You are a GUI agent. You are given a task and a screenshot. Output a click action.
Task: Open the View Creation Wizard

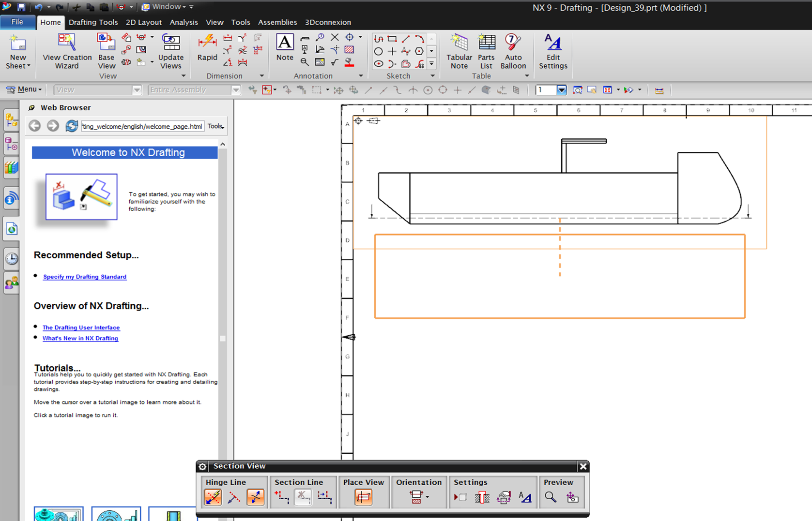66,50
